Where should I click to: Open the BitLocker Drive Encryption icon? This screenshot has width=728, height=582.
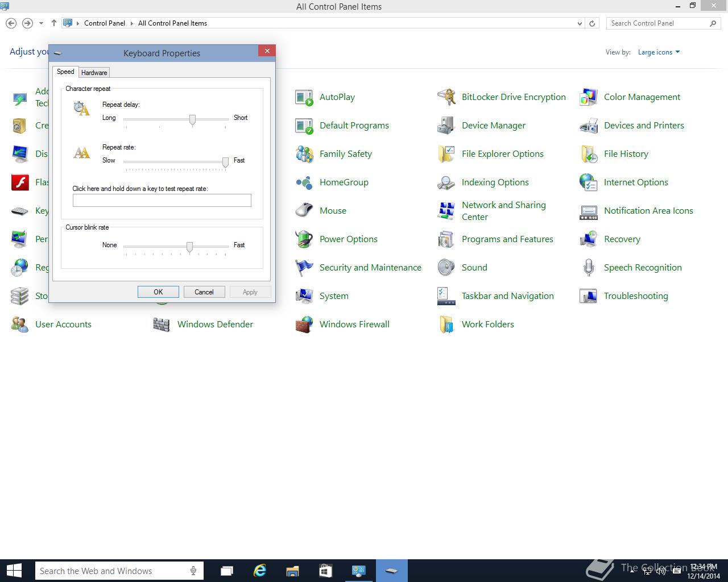(x=446, y=97)
